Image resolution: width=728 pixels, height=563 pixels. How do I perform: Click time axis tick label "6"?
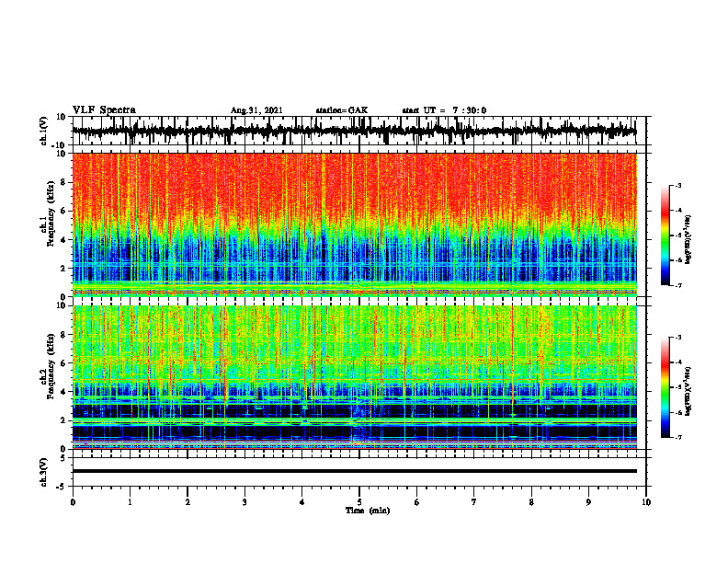click(417, 502)
